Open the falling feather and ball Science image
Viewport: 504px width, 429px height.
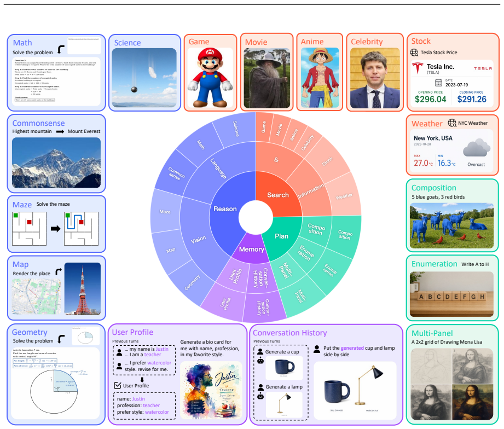pyautogui.click(x=144, y=78)
